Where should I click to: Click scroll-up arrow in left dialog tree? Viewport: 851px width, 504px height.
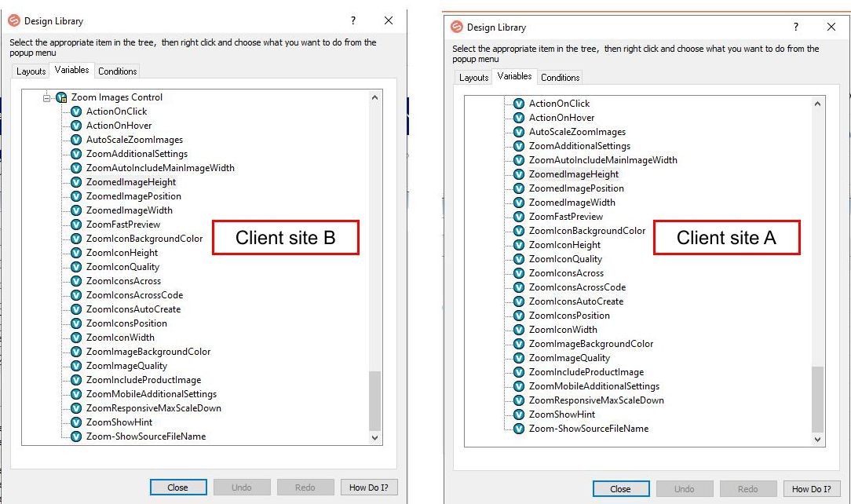374,98
